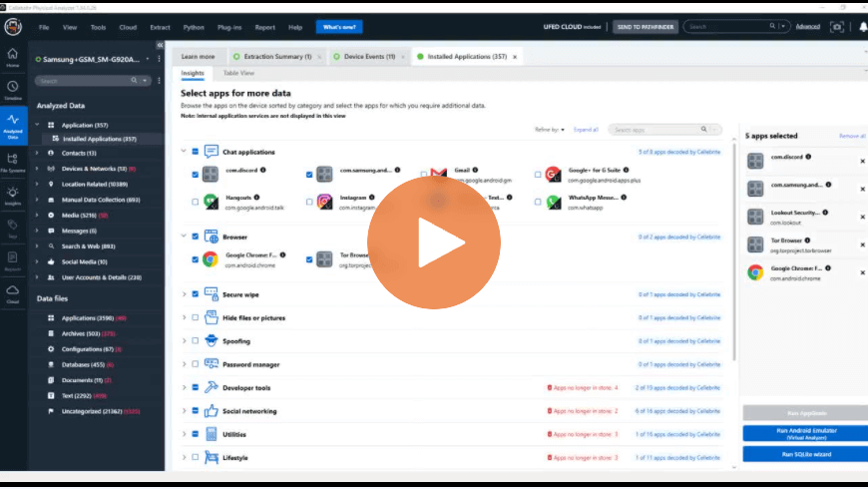Open the Extract menu
This screenshot has height=489, width=868.
[x=160, y=27]
